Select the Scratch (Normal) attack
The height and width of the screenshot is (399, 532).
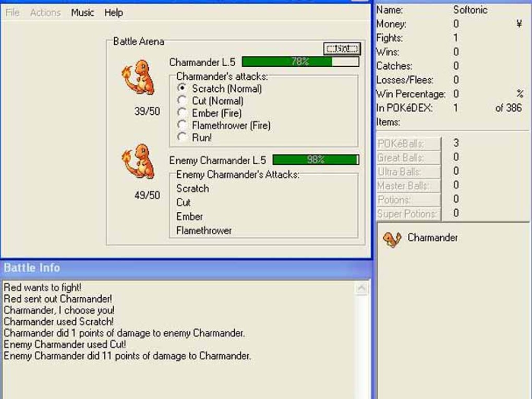point(220,89)
